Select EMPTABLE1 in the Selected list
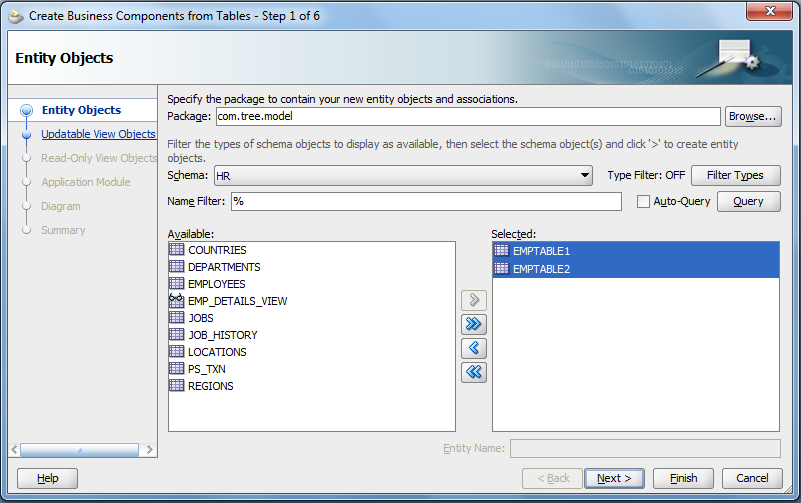The height and width of the screenshot is (503, 801). point(636,251)
